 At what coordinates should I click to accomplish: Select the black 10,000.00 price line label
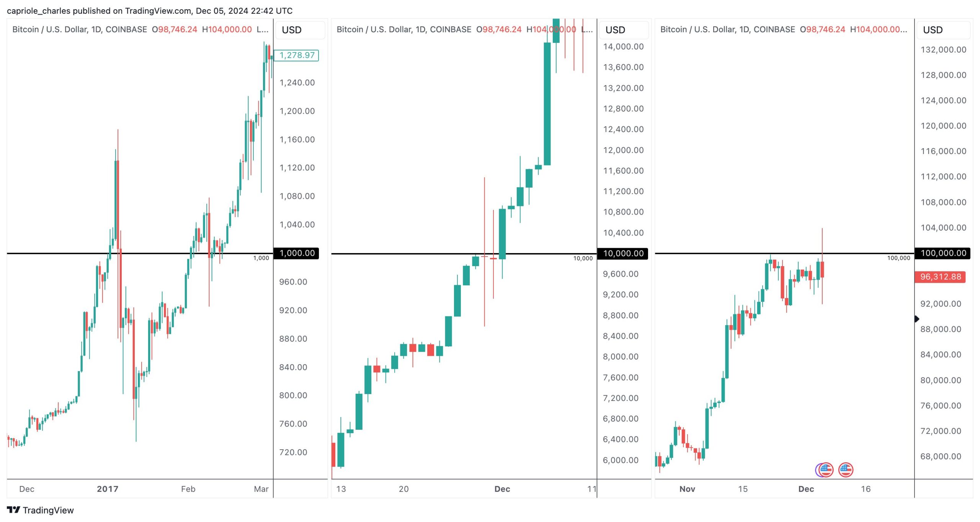pyautogui.click(x=623, y=253)
